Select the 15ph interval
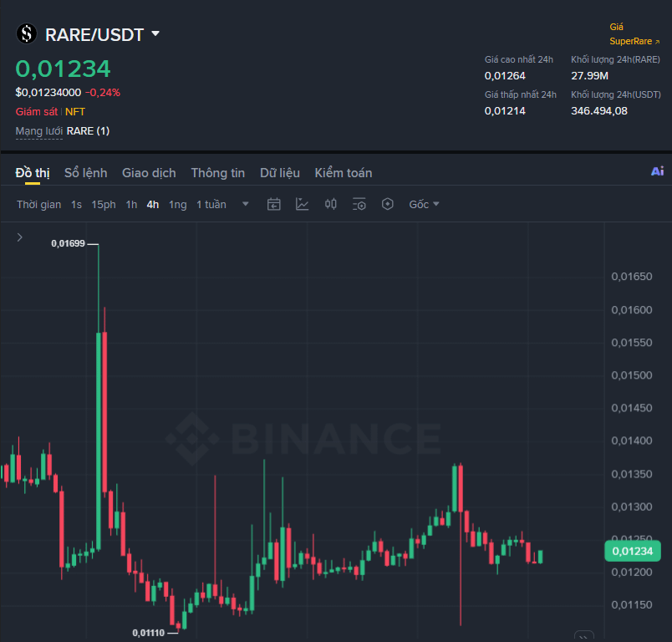The height and width of the screenshot is (642, 672). pos(104,205)
